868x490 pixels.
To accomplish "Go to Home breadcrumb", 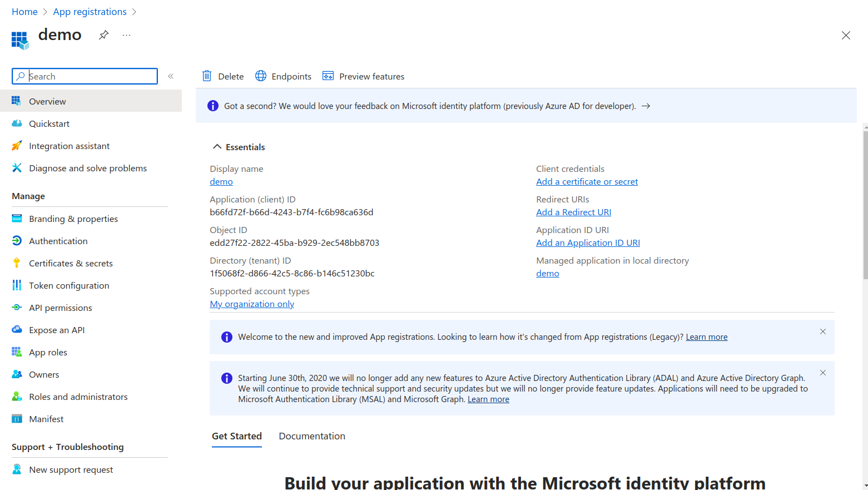I will 24,12.
